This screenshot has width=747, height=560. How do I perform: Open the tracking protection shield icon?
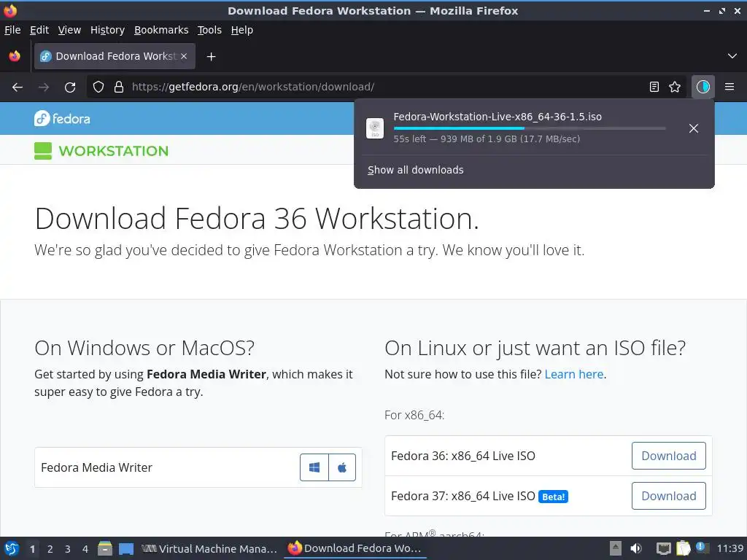[x=98, y=87]
